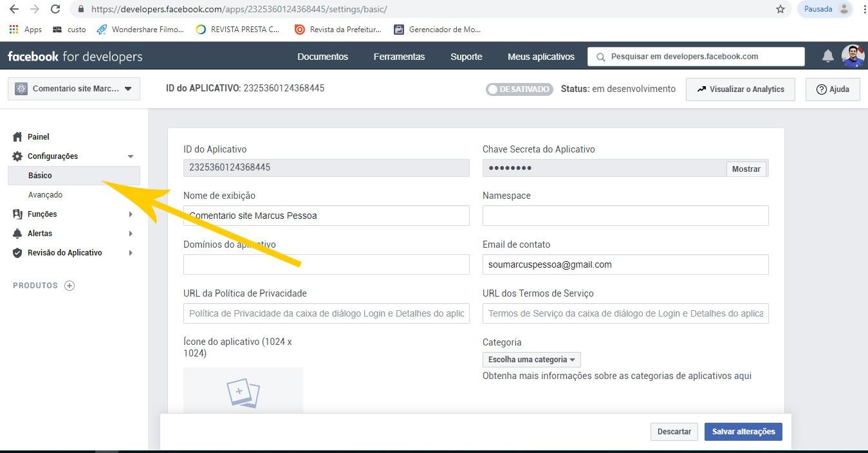
Task: Open the Documentos menu
Action: (x=322, y=57)
